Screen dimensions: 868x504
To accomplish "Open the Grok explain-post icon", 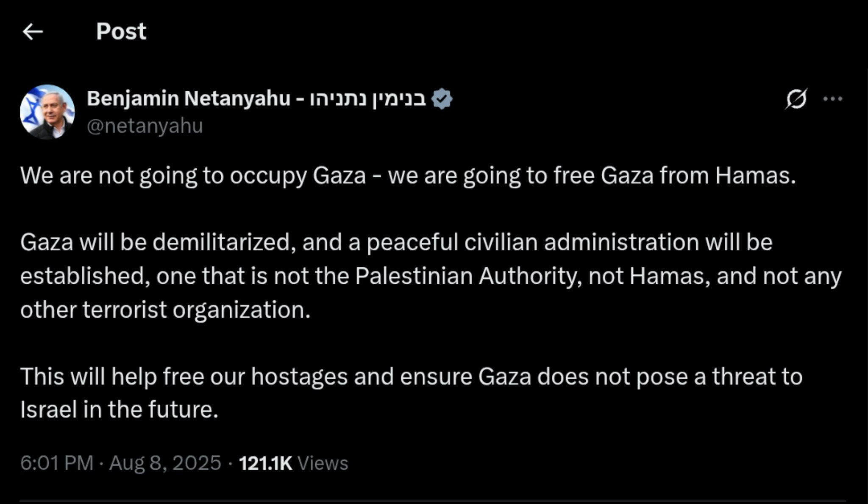I will 796,99.
